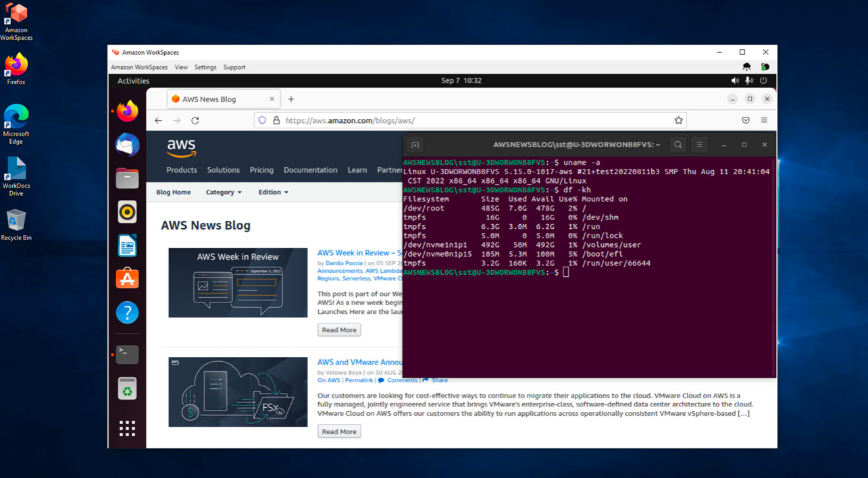Open Ubuntu Software store icon
The height and width of the screenshot is (478, 868).
[x=127, y=279]
